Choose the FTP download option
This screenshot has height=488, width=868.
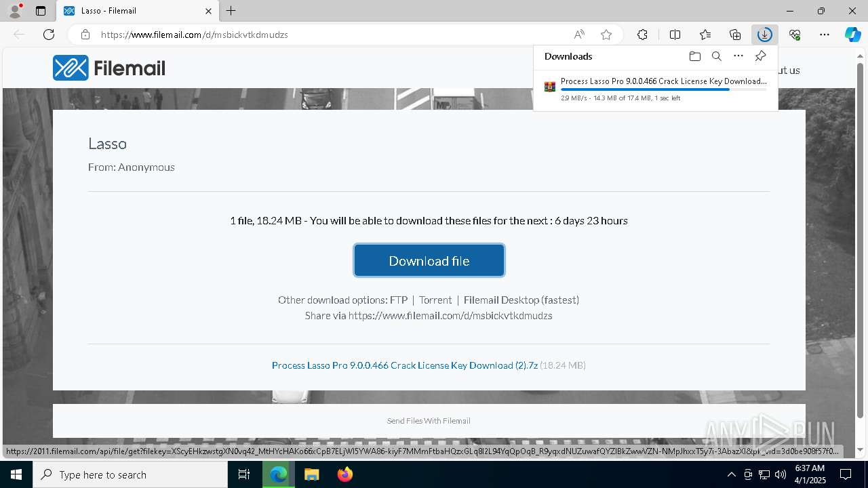point(399,300)
